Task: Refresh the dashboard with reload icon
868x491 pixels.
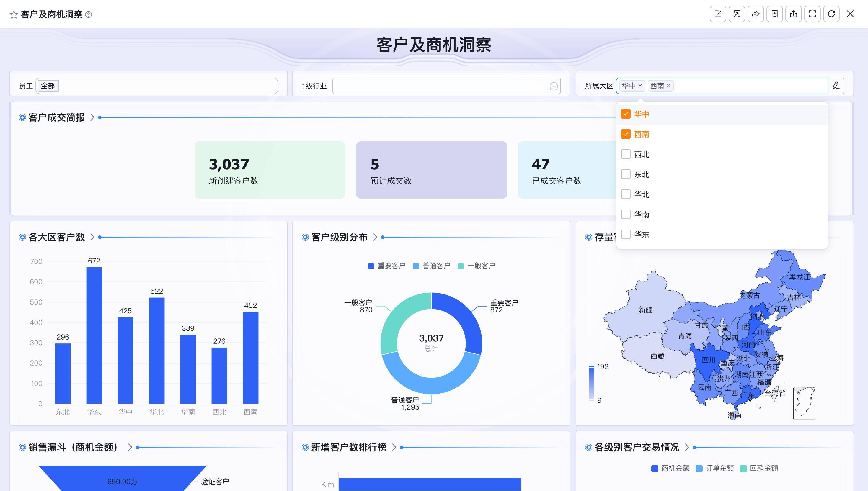Action: 831,14
